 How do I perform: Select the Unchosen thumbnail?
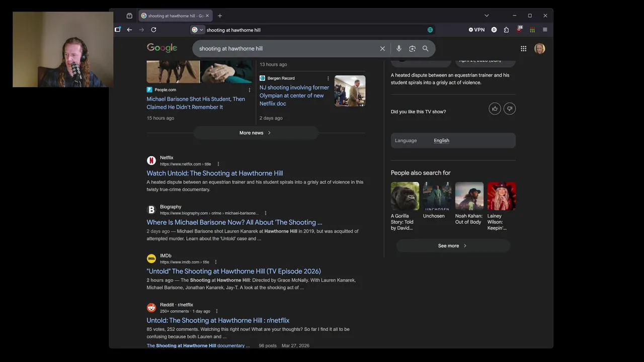(x=437, y=196)
